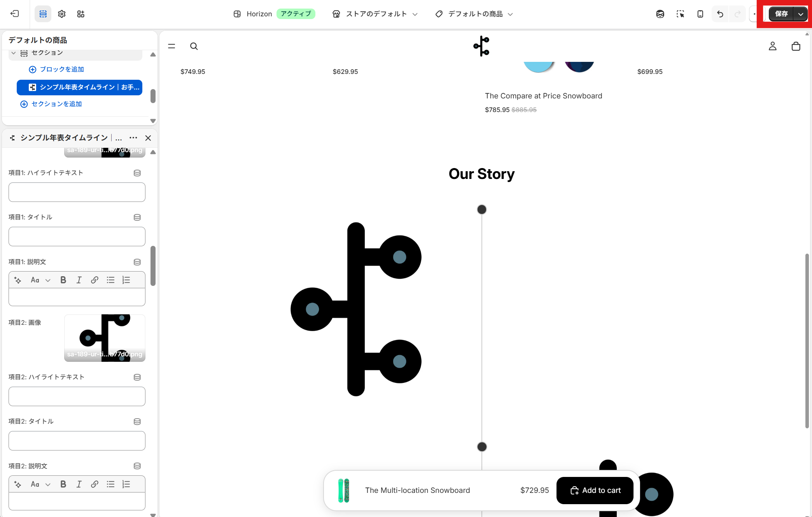Close the timeline block settings panel
The height and width of the screenshot is (517, 812).
[x=148, y=138]
